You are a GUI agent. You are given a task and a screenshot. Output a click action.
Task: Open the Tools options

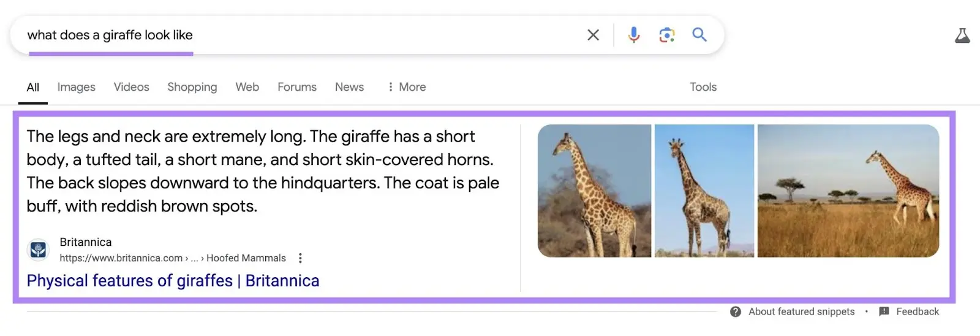703,87
